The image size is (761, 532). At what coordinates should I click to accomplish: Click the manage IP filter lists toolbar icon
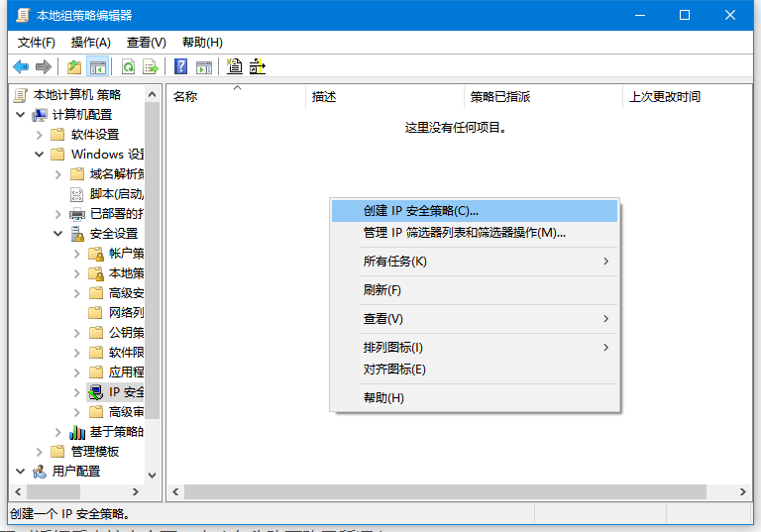258,66
